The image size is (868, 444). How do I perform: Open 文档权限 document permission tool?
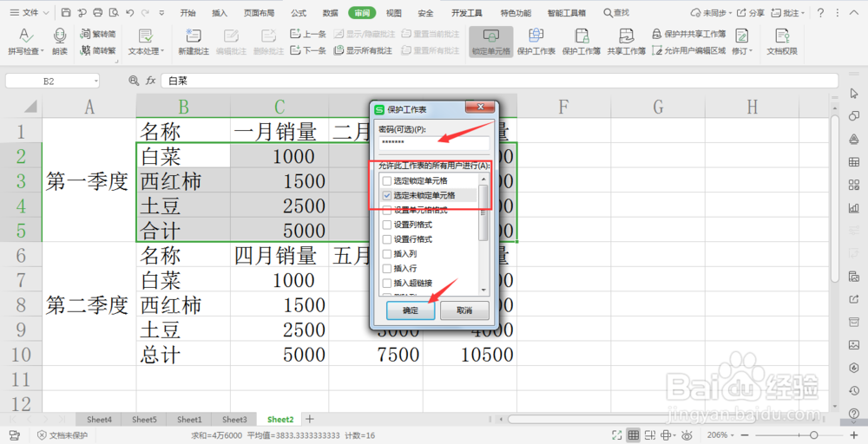click(x=782, y=42)
